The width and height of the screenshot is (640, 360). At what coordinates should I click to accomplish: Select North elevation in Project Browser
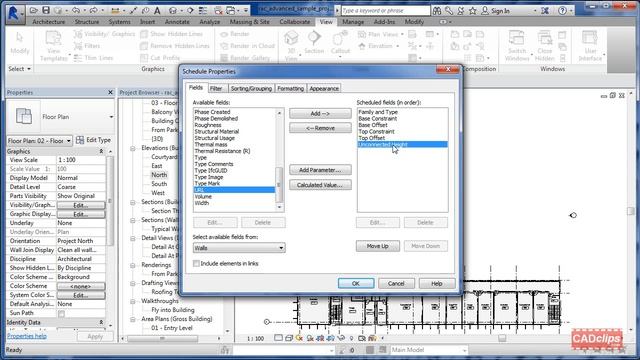[159, 175]
